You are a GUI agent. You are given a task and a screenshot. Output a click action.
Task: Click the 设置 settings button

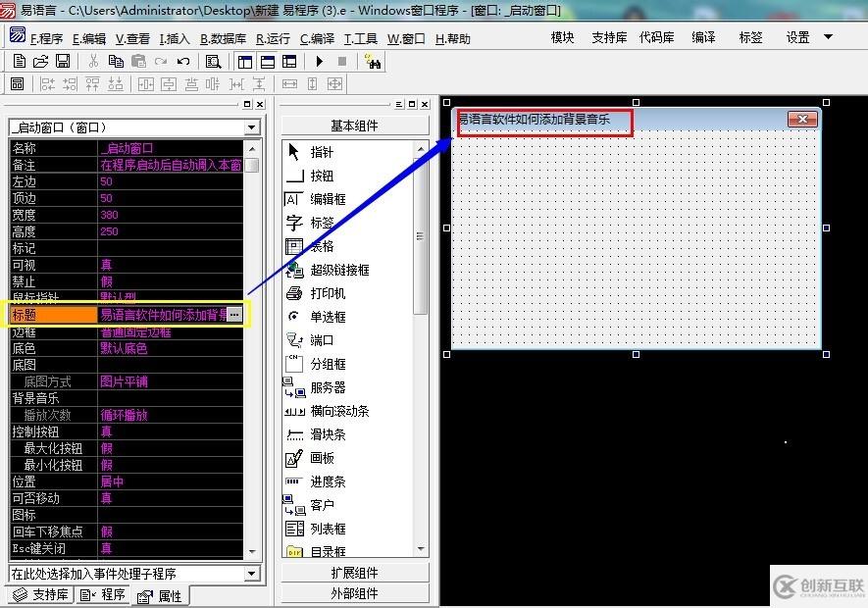(797, 37)
